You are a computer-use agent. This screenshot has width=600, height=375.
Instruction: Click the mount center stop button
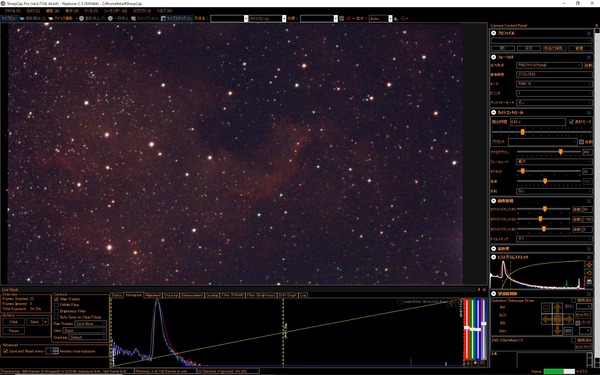coord(558,319)
